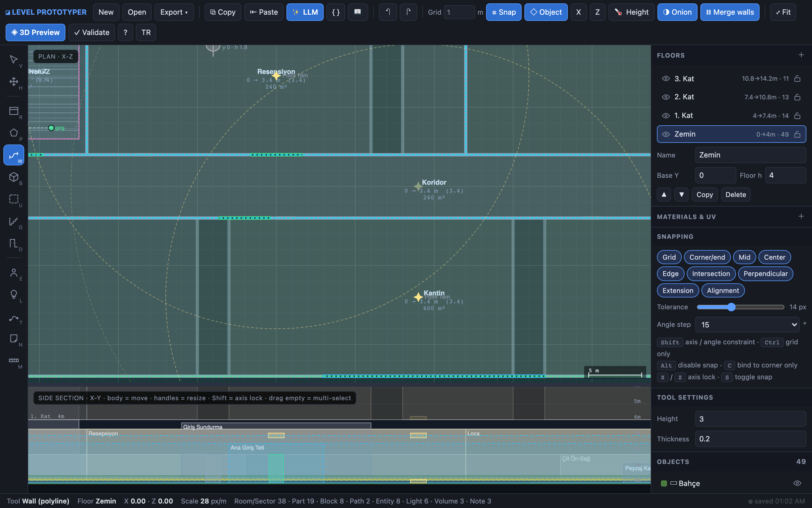Image resolution: width=812 pixels, height=508 pixels.
Task: Lock the 3. Kat floor
Action: pos(798,79)
